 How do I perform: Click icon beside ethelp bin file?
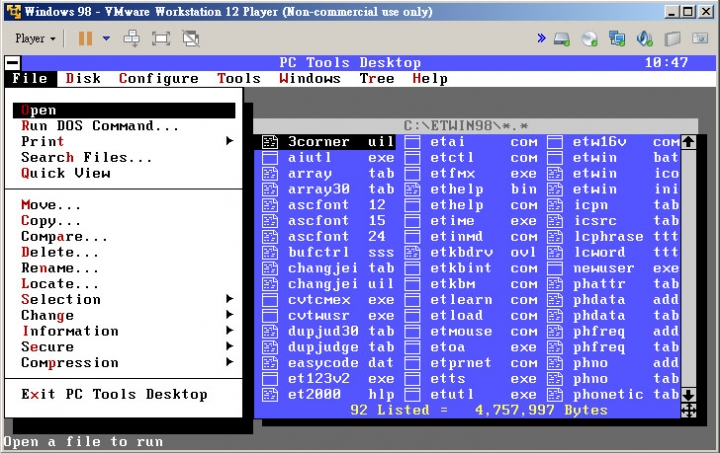click(x=412, y=189)
